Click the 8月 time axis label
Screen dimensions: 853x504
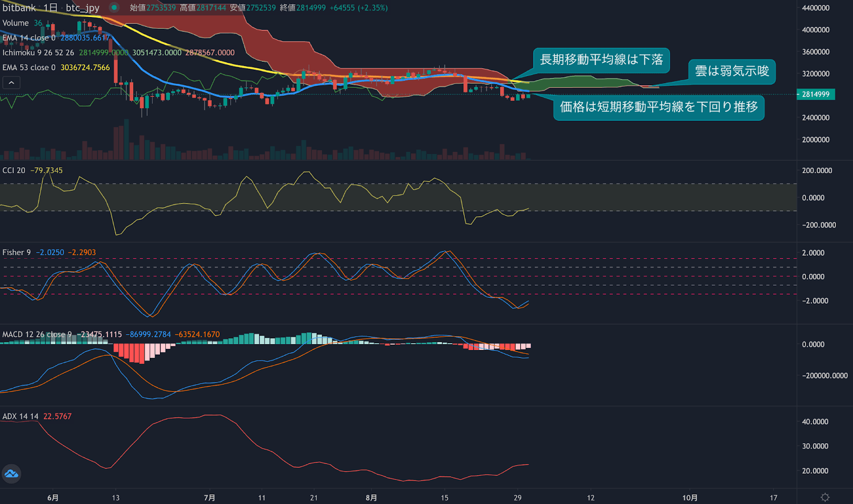[371, 498]
